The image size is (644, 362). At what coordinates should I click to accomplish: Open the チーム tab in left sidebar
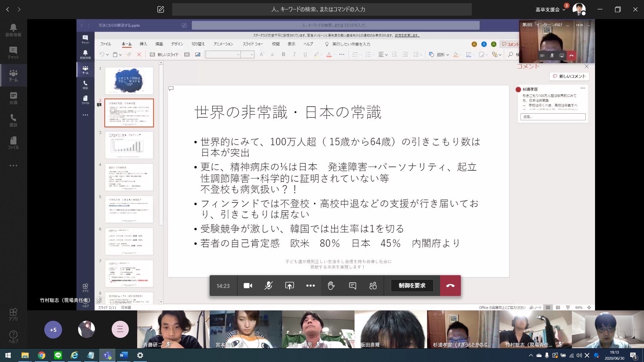tap(13, 75)
